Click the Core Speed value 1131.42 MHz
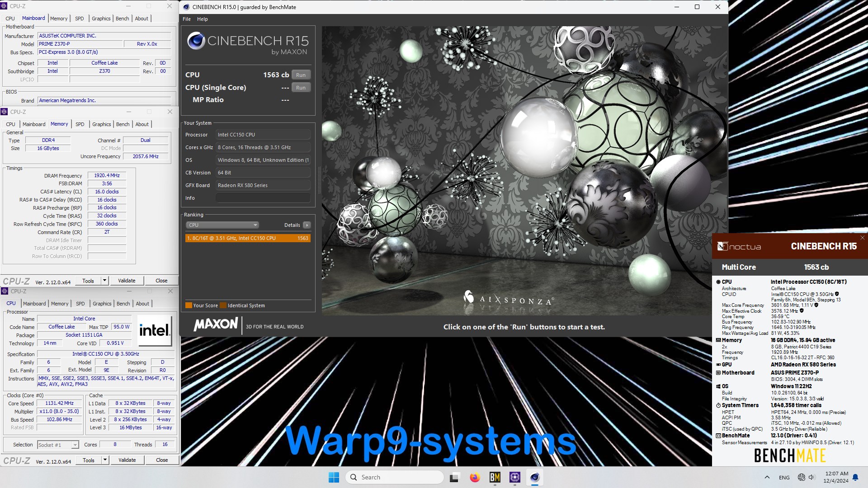 59,403
